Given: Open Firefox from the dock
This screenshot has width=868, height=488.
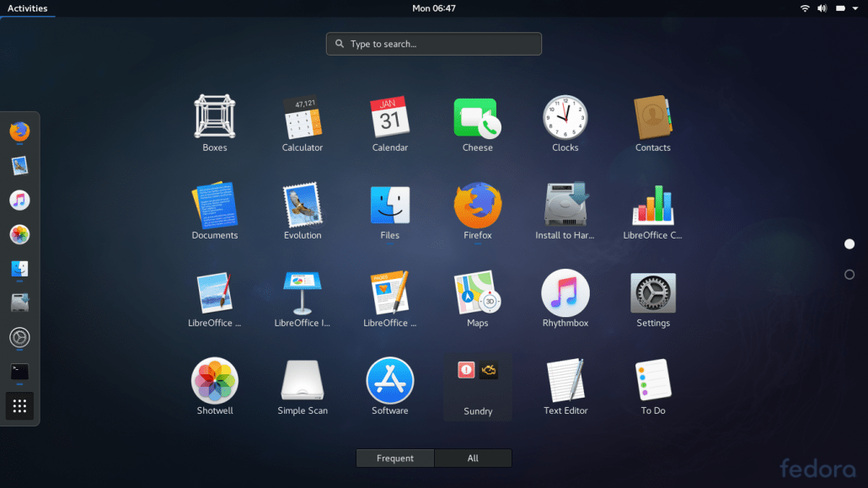Looking at the screenshot, I should 19,132.
